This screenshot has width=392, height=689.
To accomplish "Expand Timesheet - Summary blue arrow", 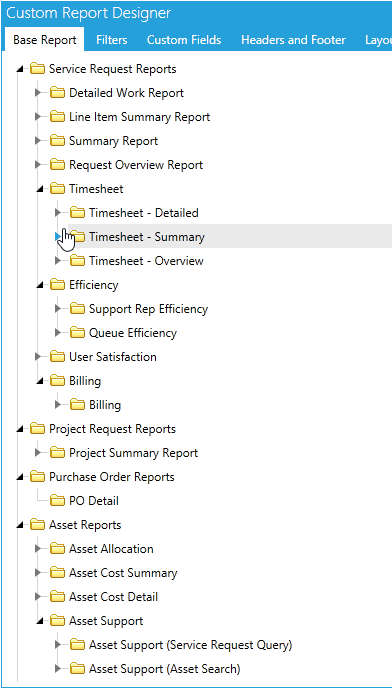I will (58, 237).
